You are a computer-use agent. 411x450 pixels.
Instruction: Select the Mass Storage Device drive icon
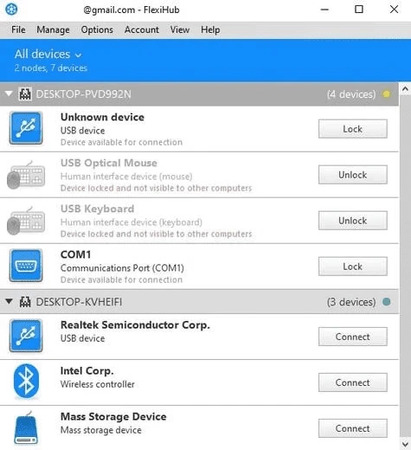pos(26,428)
